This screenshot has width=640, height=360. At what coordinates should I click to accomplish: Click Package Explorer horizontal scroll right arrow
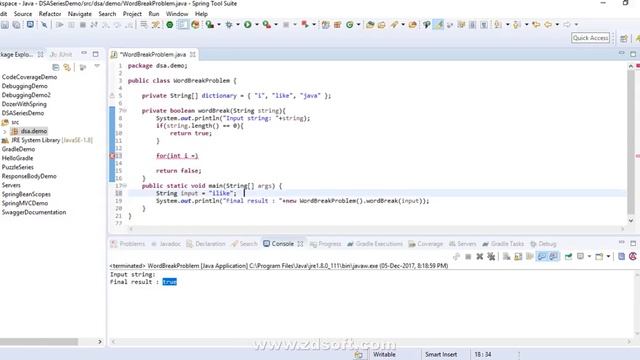pos(100,342)
